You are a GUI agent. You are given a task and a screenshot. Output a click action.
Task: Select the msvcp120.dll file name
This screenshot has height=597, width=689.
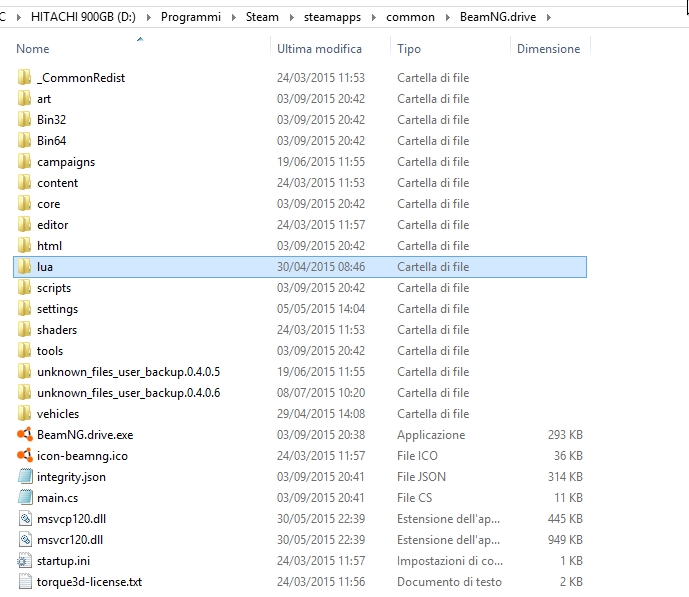pos(71,519)
